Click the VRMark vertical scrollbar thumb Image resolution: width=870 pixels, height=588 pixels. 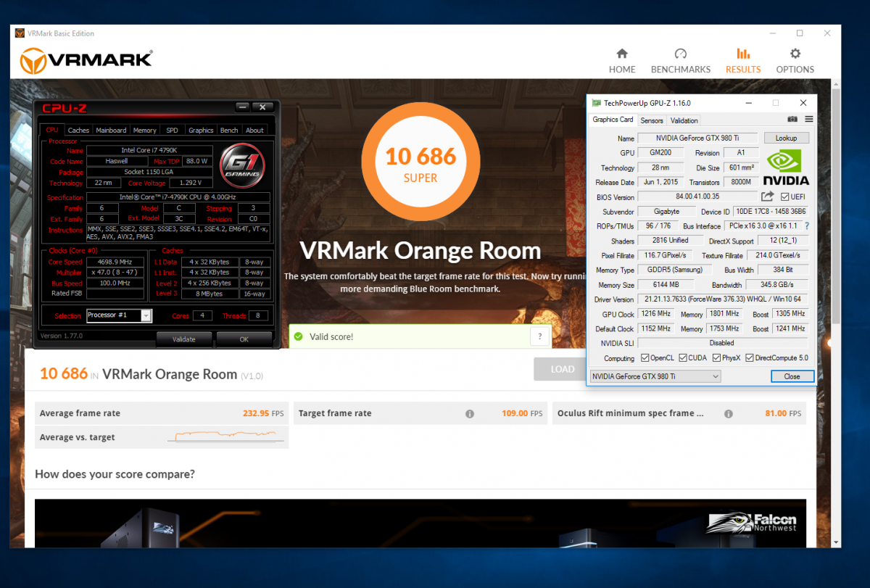[x=837, y=207]
